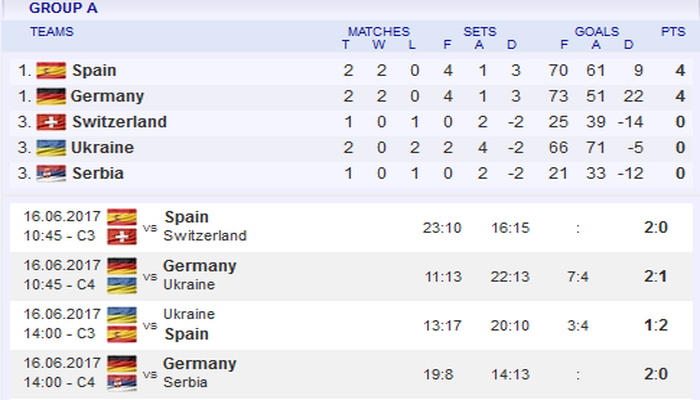Click Ukraine flag in Germany-Ukraine match
The height and width of the screenshot is (400, 700).
[122, 285]
